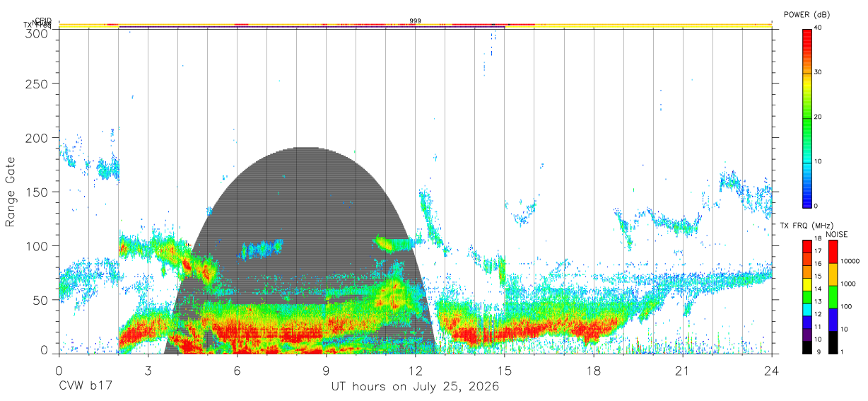The width and height of the screenshot is (868, 401).
Task: Click the black 9-10 MHz TX FRQ swatch
Action: (807, 347)
